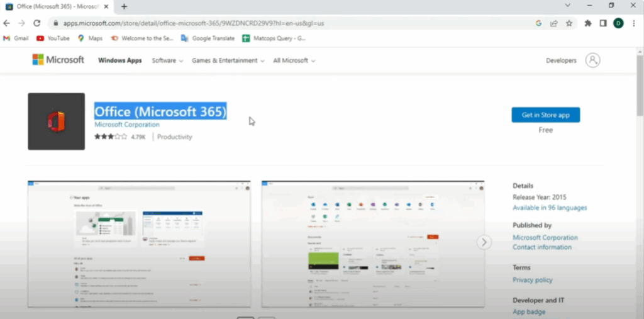The image size is (644, 319).
Task: Open the Developers link
Action: pyautogui.click(x=561, y=60)
